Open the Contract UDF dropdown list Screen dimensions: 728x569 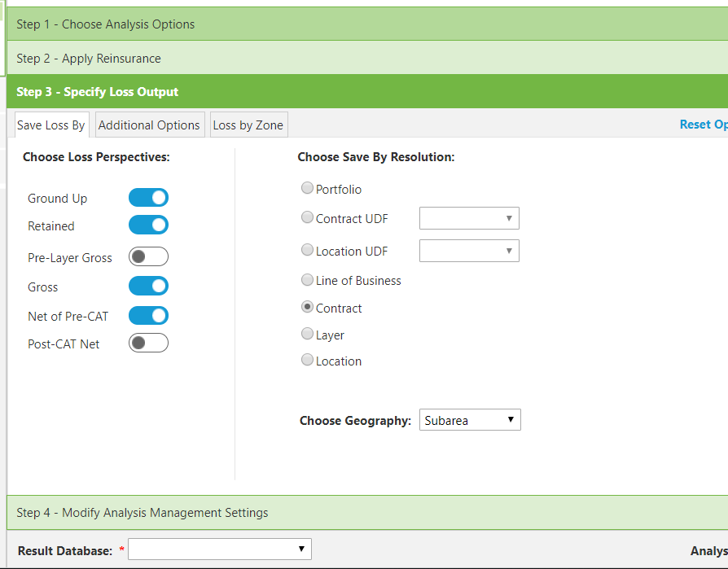point(469,218)
